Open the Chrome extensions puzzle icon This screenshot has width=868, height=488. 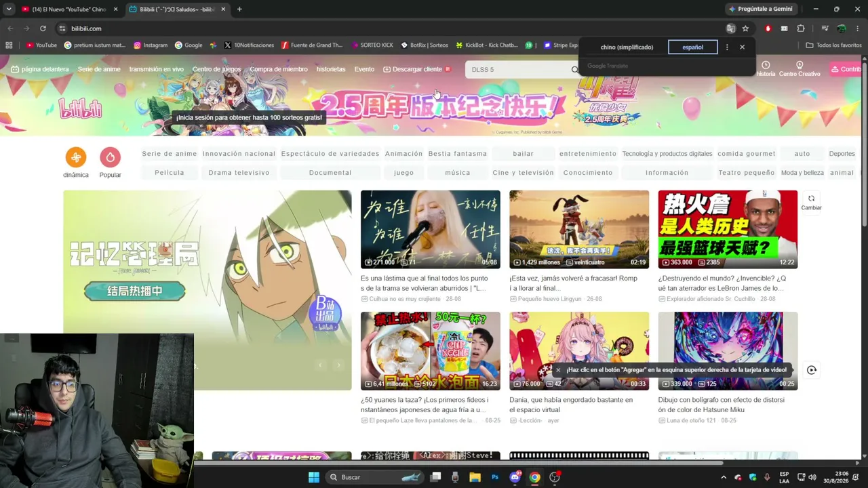[801, 28]
